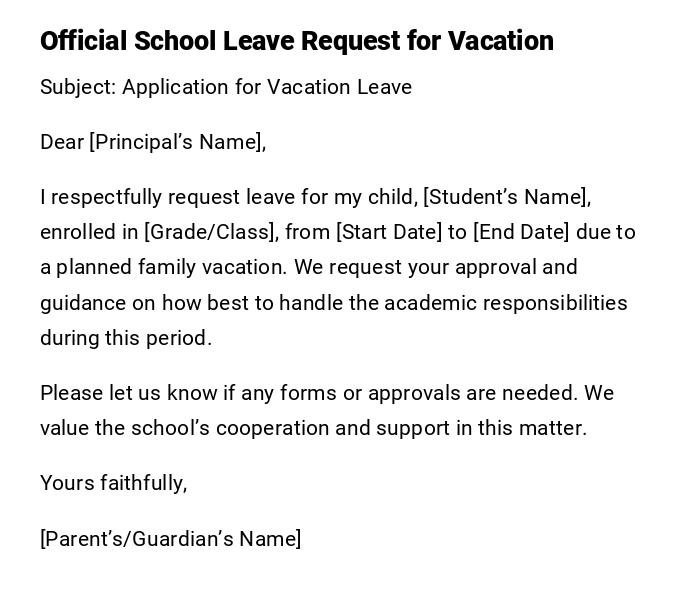The height and width of the screenshot is (601, 700).
Task: Select the [Parent's/Guardian's Name] placeholder
Action: (170, 539)
